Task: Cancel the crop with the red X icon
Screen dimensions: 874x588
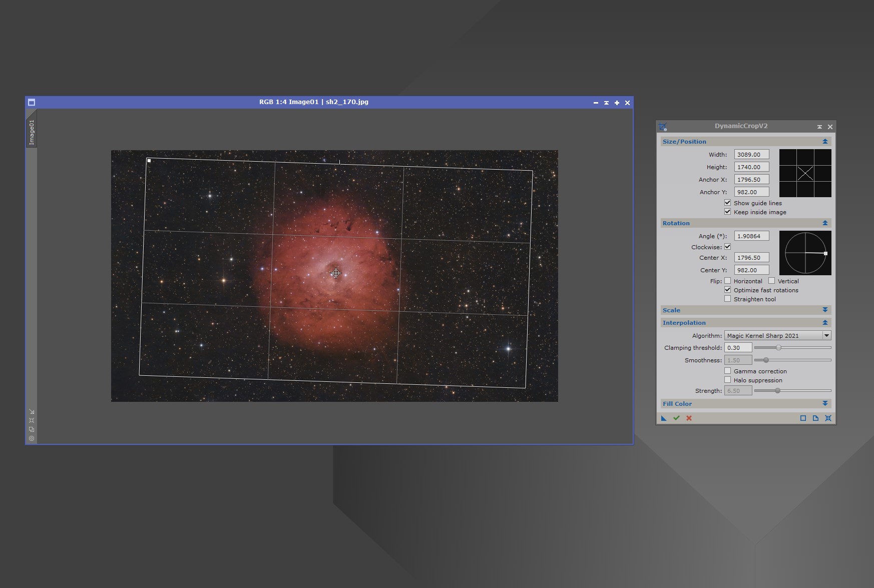Action: coord(689,418)
